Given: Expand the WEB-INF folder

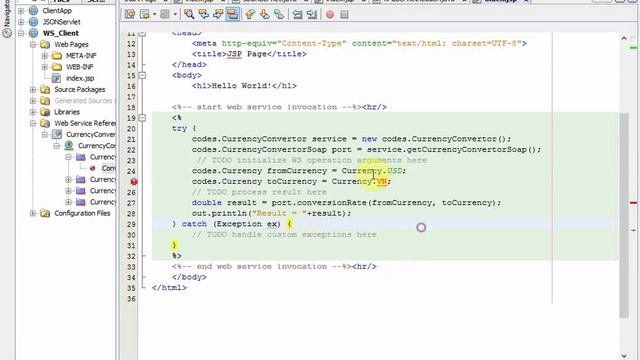Looking at the screenshot, I should point(45,67).
